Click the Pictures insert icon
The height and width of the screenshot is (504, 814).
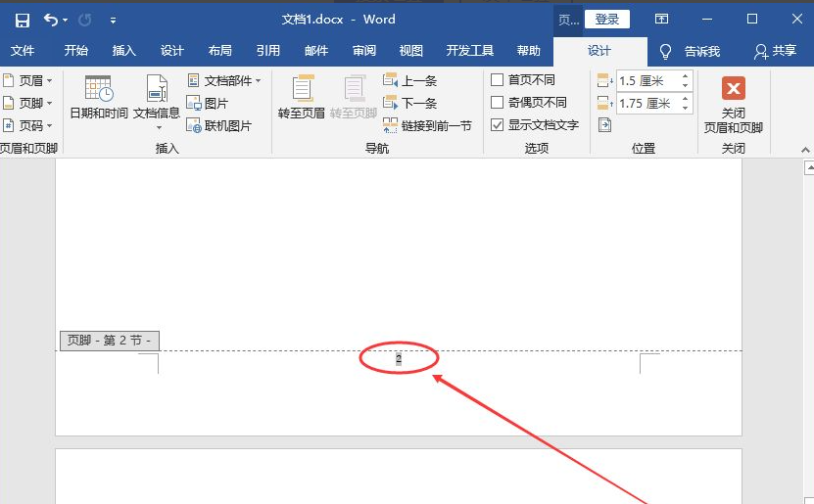[194, 103]
